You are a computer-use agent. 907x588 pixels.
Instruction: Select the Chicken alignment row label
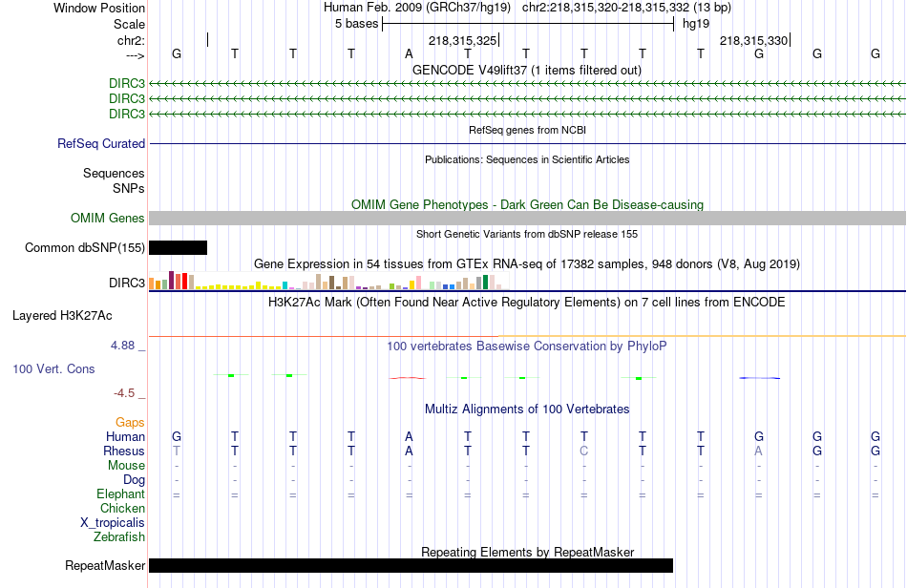point(122,508)
